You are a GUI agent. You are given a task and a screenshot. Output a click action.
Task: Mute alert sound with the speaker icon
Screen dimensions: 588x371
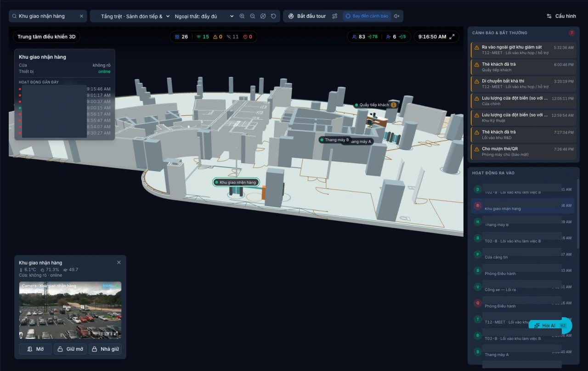coord(397,16)
